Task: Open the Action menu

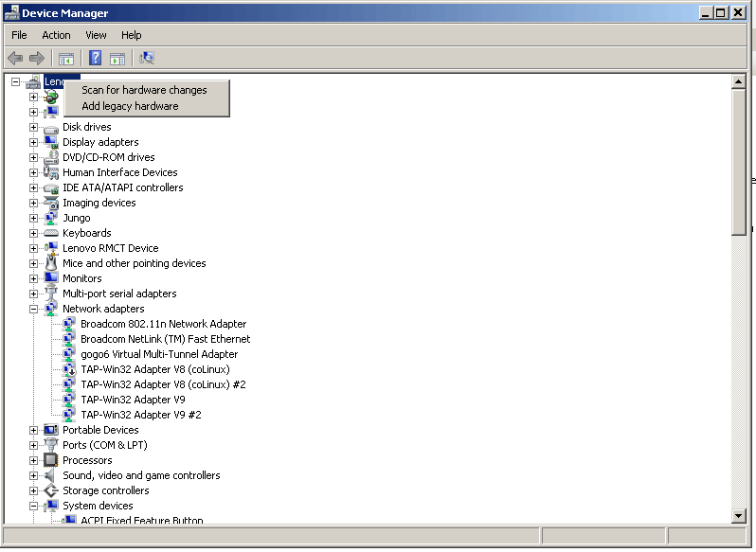Action: (x=56, y=35)
